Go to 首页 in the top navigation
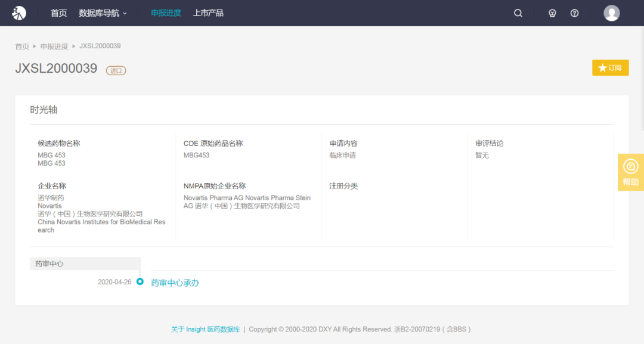 (58, 13)
